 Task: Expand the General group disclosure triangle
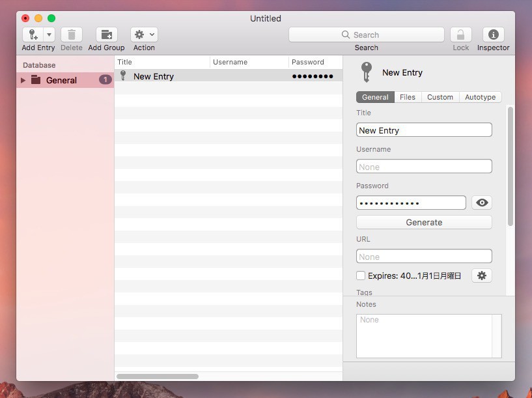pyautogui.click(x=23, y=80)
